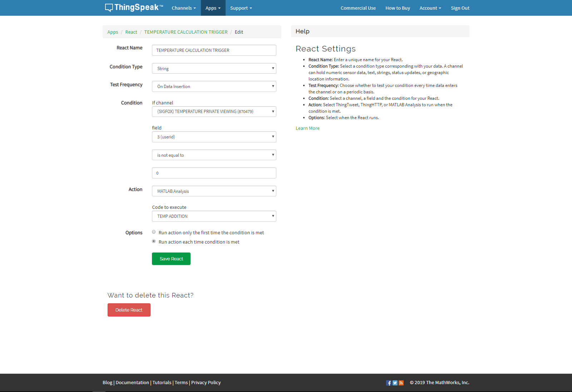Click the red Delete React button
The width and height of the screenshot is (572, 392).
129,310
